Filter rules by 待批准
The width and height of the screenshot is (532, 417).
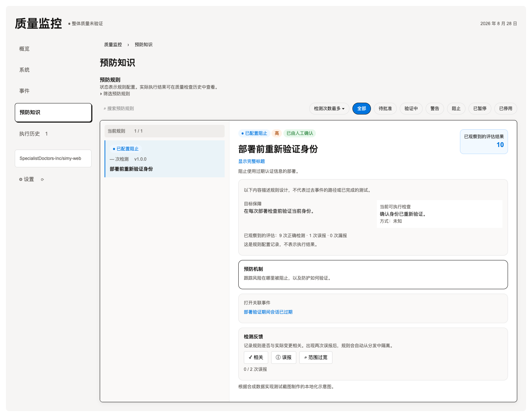(x=385, y=109)
